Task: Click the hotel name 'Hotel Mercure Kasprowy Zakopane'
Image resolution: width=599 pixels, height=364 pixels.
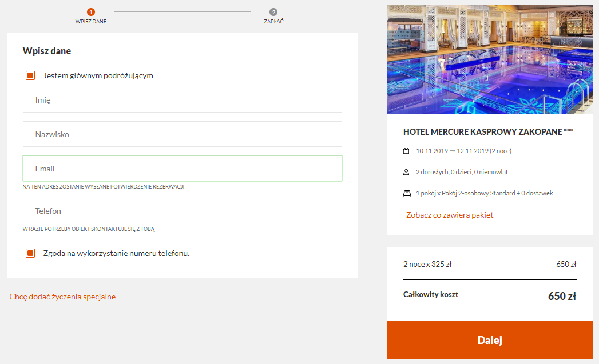Action: click(482, 131)
